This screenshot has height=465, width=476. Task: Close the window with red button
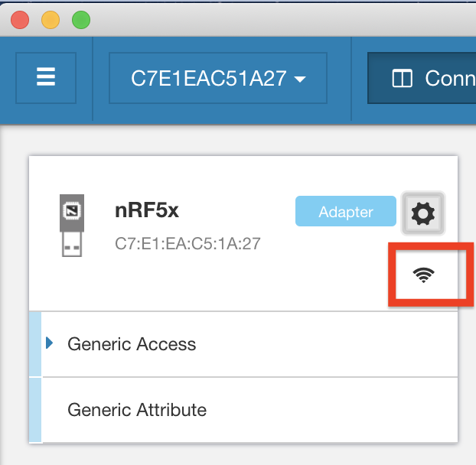pyautogui.click(x=20, y=20)
